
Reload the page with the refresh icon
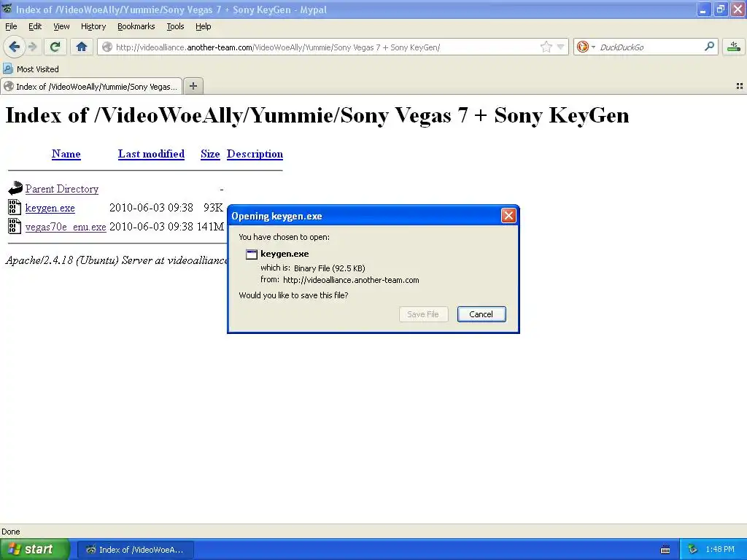(55, 47)
